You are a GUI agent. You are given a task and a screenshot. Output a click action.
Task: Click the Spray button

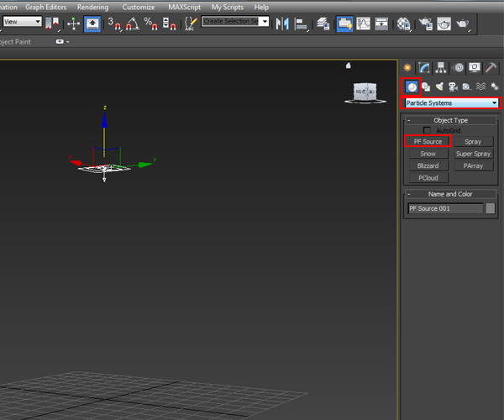(x=473, y=142)
